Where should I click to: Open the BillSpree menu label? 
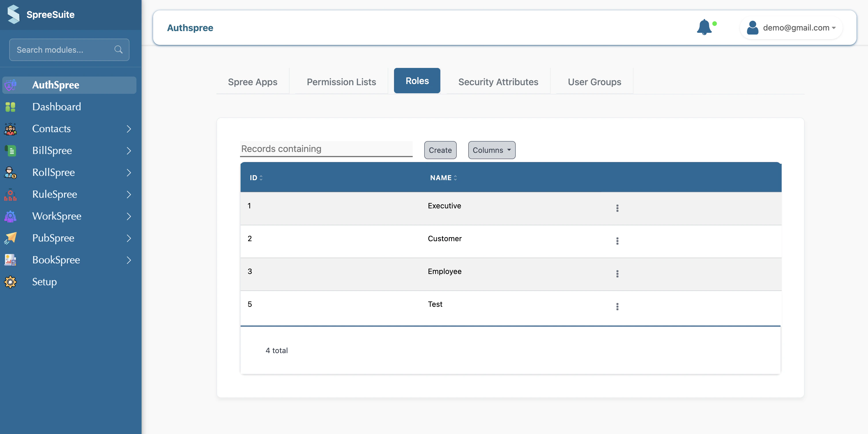pyautogui.click(x=52, y=151)
